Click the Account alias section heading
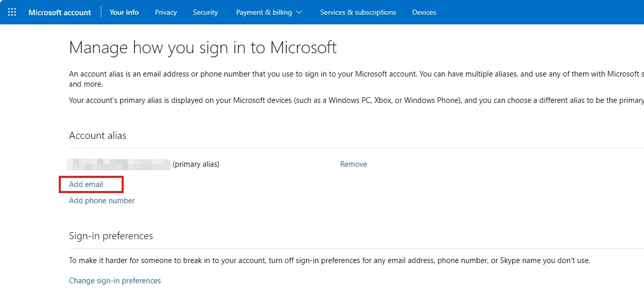 pos(98,136)
